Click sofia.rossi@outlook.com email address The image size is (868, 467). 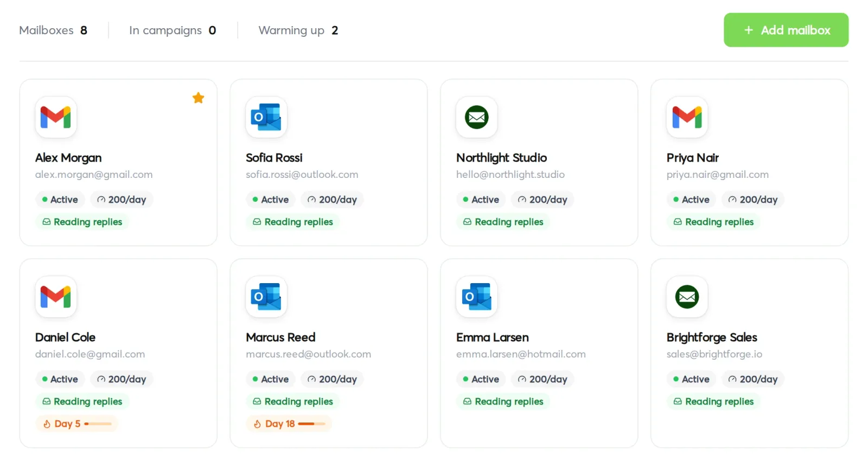302,175
